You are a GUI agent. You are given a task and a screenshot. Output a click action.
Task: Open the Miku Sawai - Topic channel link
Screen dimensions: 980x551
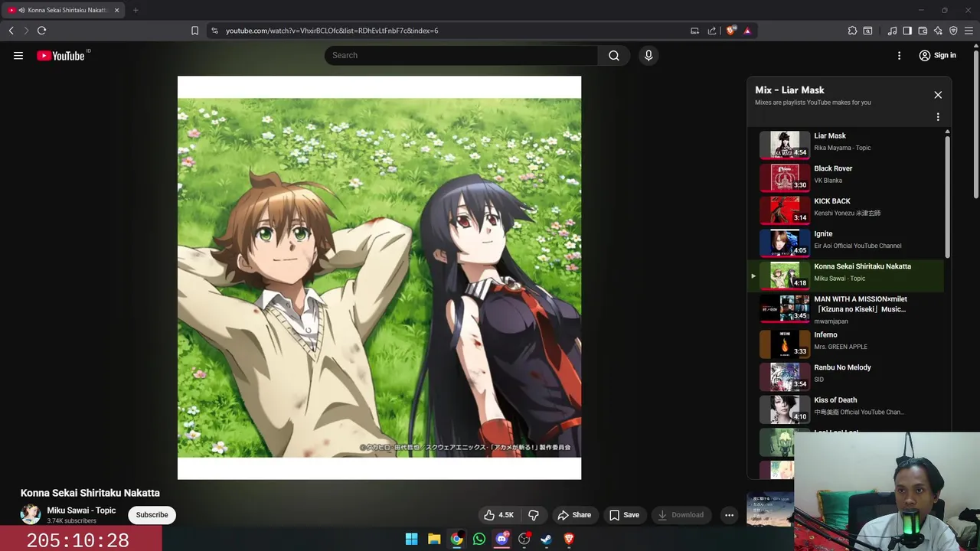tap(81, 510)
